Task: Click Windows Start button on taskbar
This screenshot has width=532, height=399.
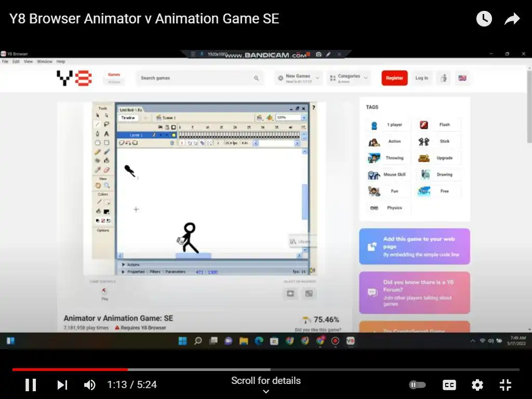Action: [x=182, y=341]
